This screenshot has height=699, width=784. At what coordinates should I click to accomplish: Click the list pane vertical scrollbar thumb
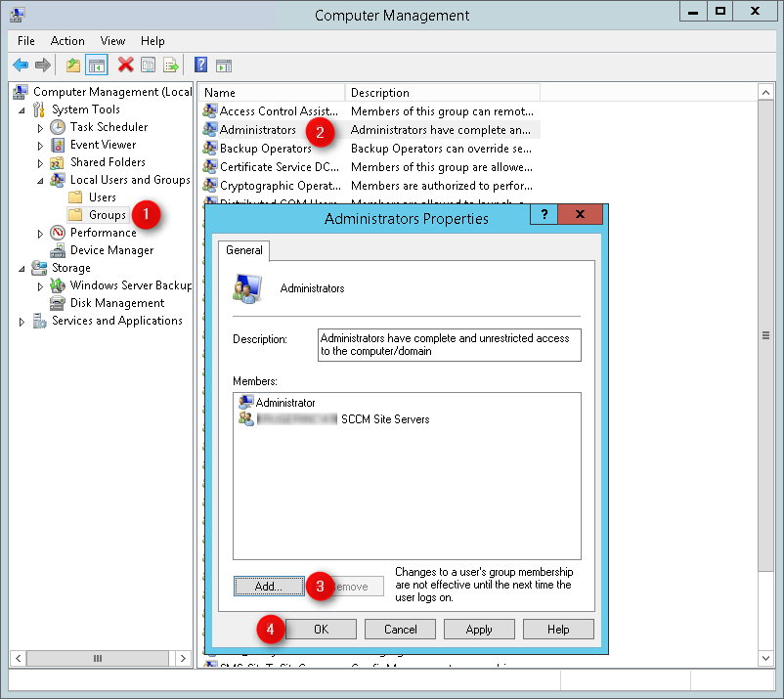[x=765, y=335]
